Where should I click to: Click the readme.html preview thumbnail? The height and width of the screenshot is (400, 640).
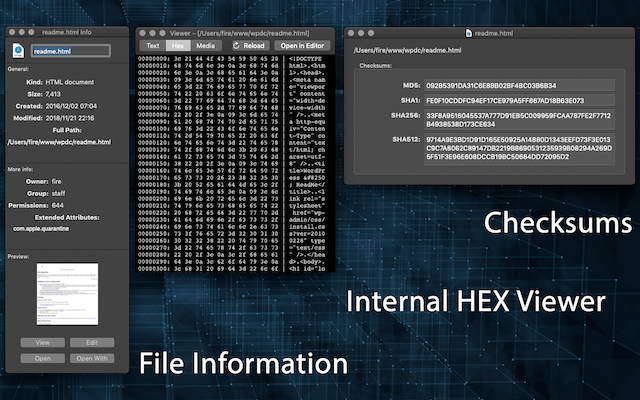click(x=67, y=294)
